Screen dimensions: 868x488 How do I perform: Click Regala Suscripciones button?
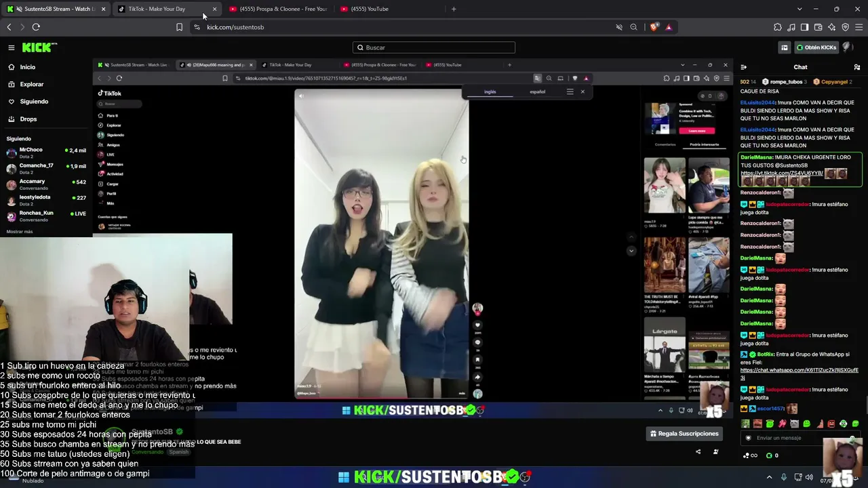(684, 434)
